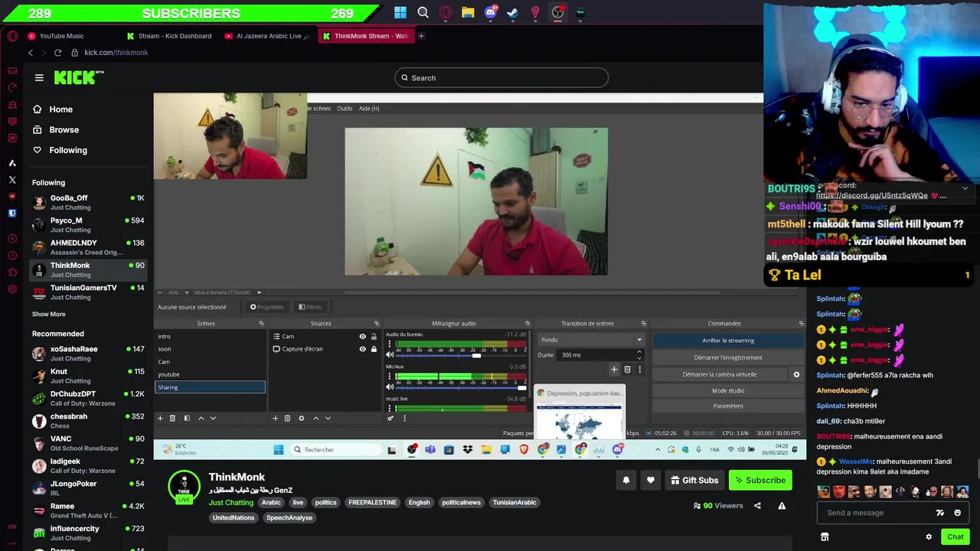The width and height of the screenshot is (980, 551).
Task: Click the Windows Start icon in top taskbar
Action: 400,12
